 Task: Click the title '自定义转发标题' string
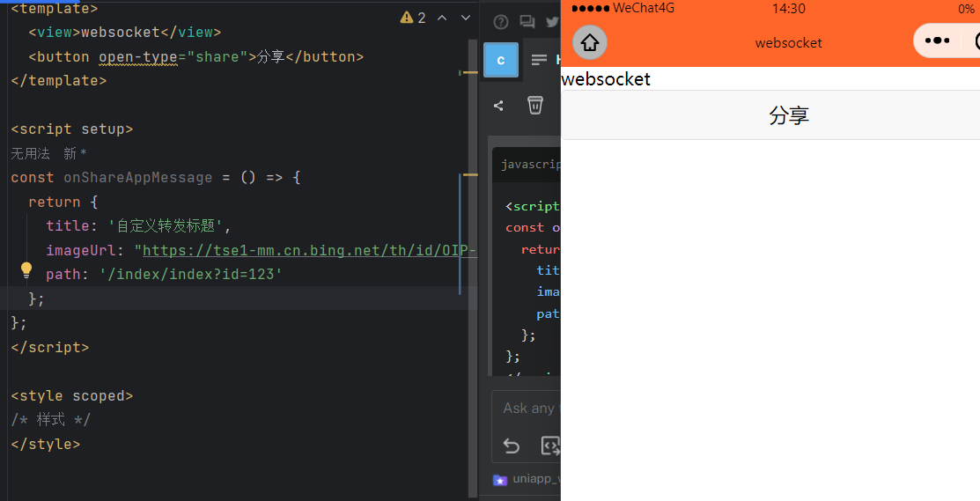pos(166,226)
